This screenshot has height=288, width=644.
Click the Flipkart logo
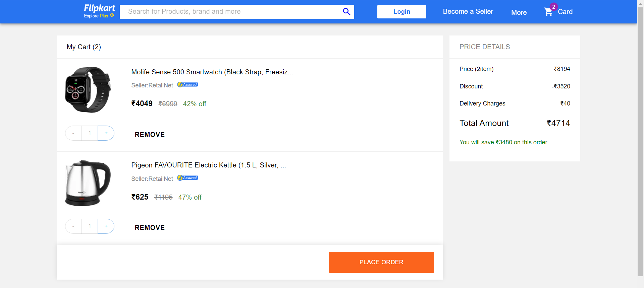click(x=99, y=8)
